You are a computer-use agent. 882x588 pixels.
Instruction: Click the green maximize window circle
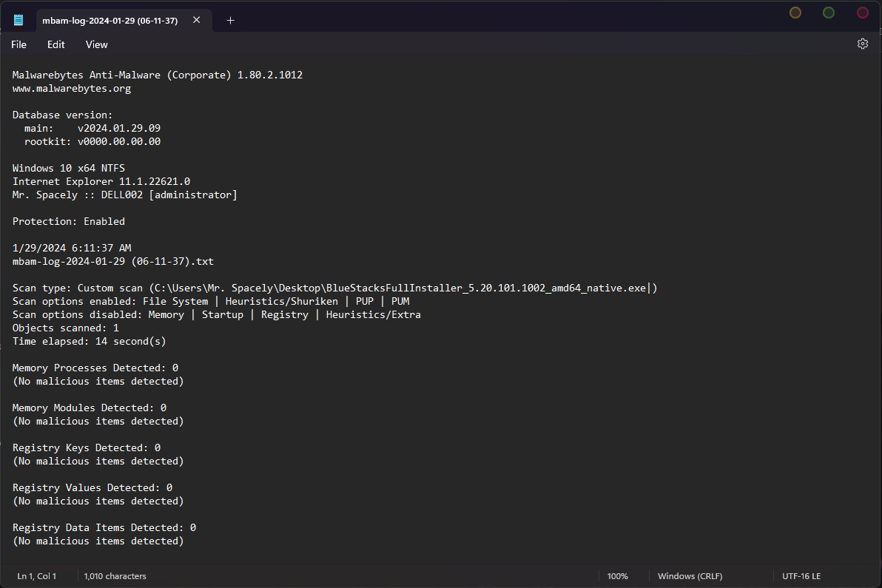point(829,13)
